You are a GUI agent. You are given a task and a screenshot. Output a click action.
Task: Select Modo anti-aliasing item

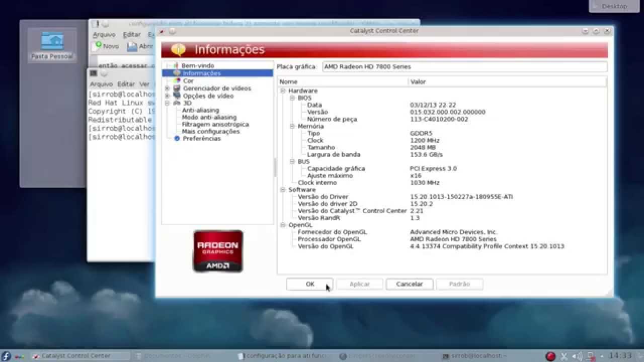tap(209, 117)
